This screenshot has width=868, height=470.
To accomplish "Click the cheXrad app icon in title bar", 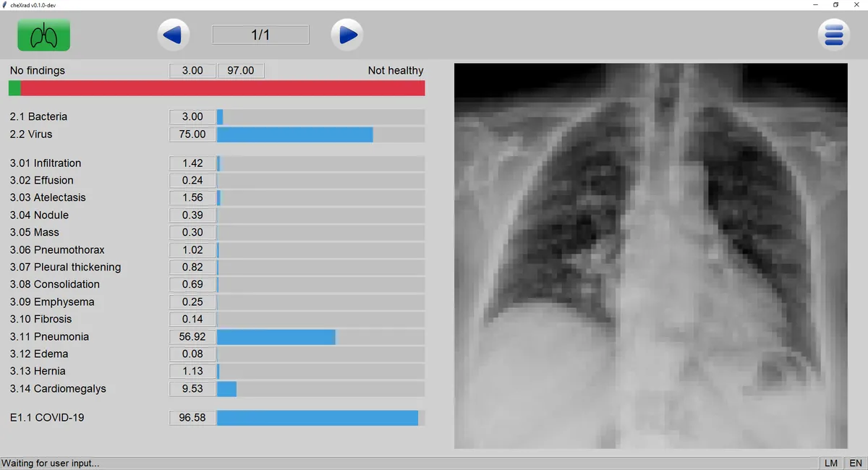I will coord(5,4).
